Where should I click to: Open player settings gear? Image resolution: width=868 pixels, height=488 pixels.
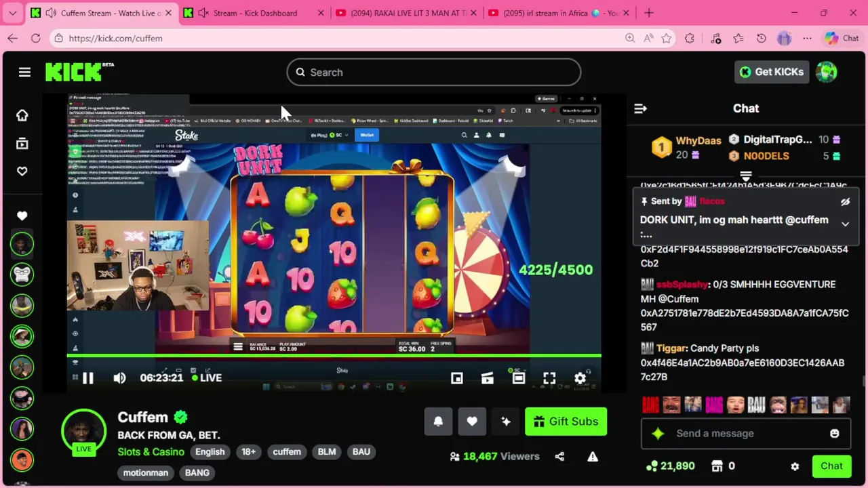coord(580,378)
